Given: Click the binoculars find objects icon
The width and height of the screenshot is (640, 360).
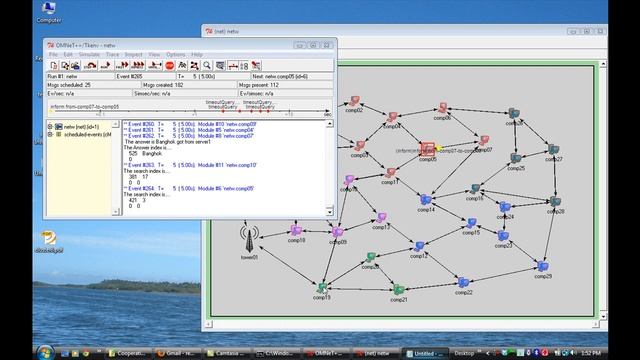Looking at the screenshot, I should 182,65.
